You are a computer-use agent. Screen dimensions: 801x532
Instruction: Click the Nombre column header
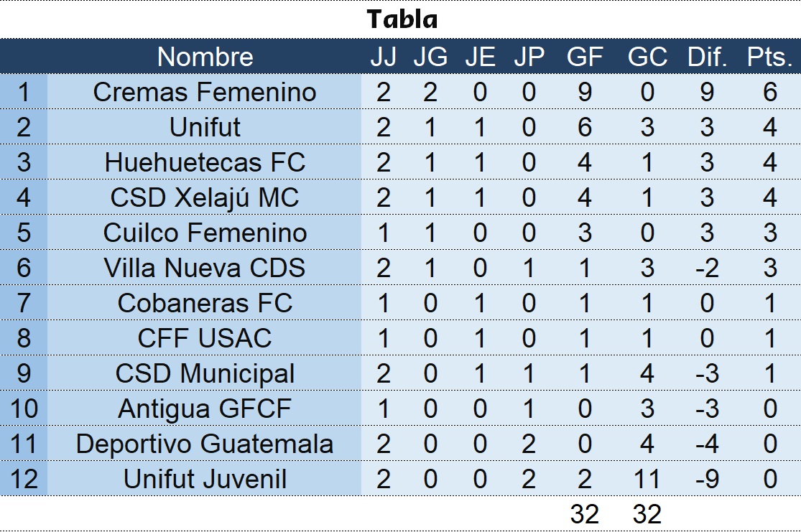pyautogui.click(x=205, y=57)
